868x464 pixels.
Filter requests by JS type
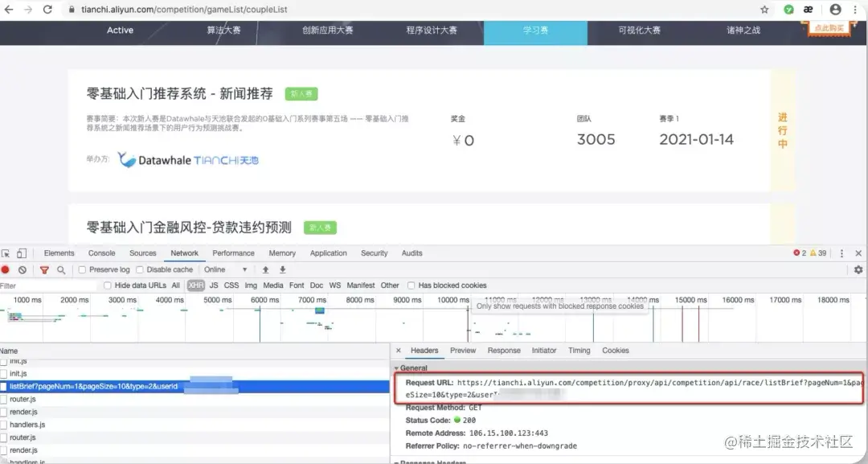pos(214,285)
